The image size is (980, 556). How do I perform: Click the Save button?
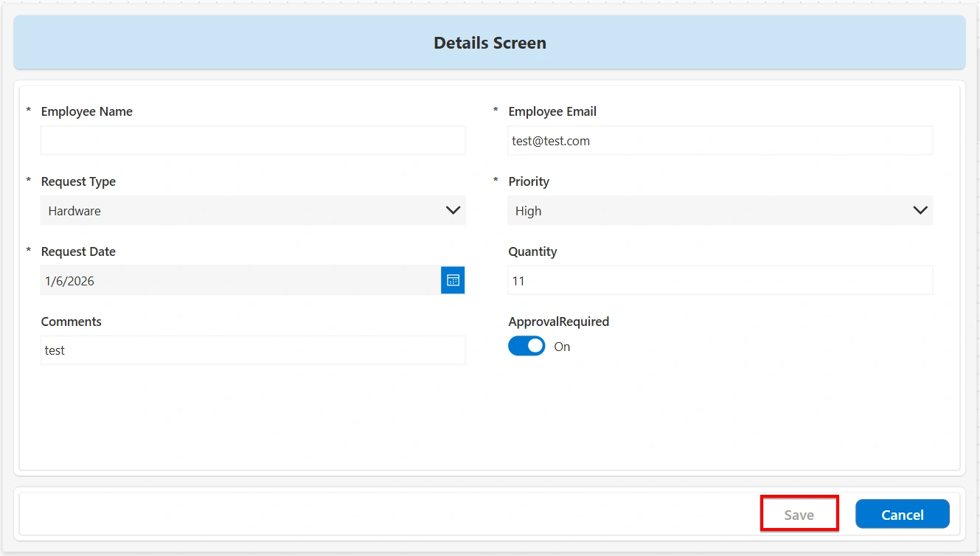tap(799, 515)
